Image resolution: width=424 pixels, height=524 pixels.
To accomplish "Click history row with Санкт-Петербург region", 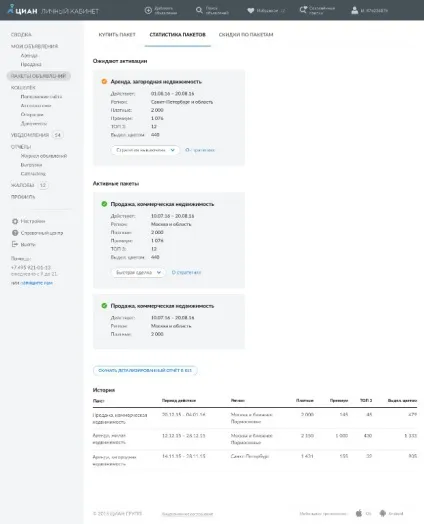I will (x=255, y=460).
